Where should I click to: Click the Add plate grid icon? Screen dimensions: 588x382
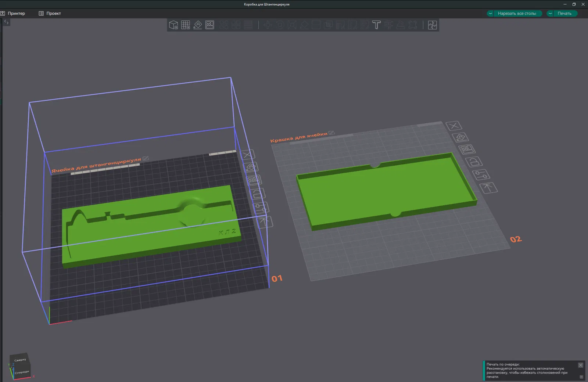pos(186,25)
